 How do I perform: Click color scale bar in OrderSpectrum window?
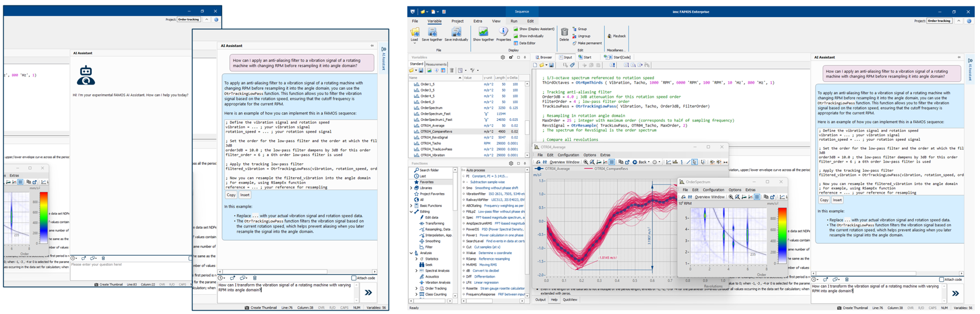click(782, 235)
